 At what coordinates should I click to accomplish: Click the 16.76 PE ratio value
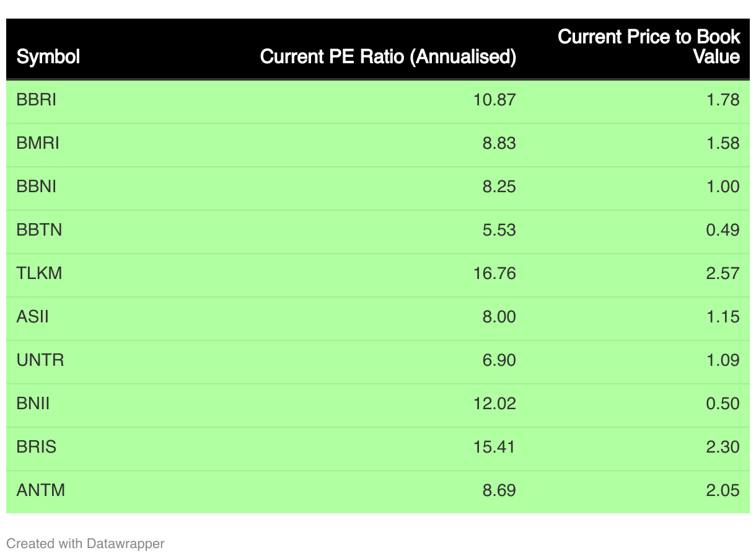[x=494, y=273]
